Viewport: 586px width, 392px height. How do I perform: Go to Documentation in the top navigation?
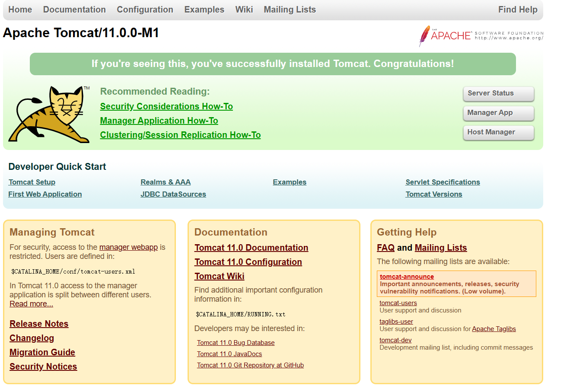(x=74, y=10)
